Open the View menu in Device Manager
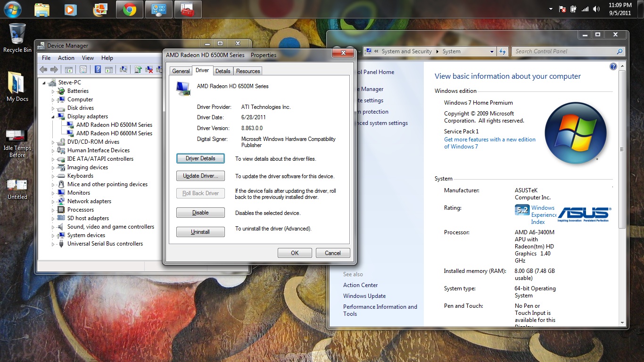 tap(88, 58)
